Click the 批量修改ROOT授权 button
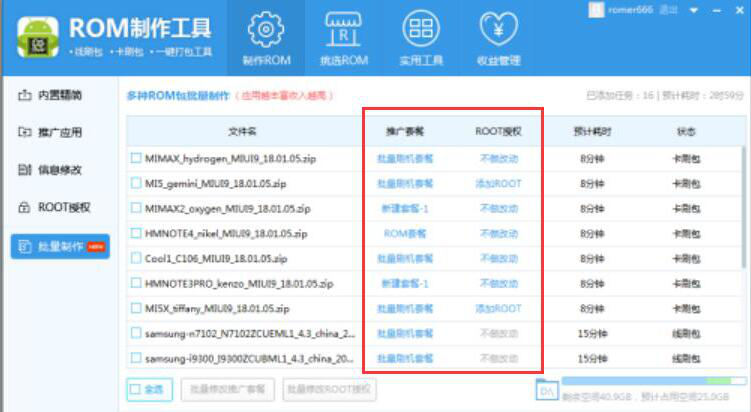This screenshot has height=412, width=751. click(x=329, y=389)
